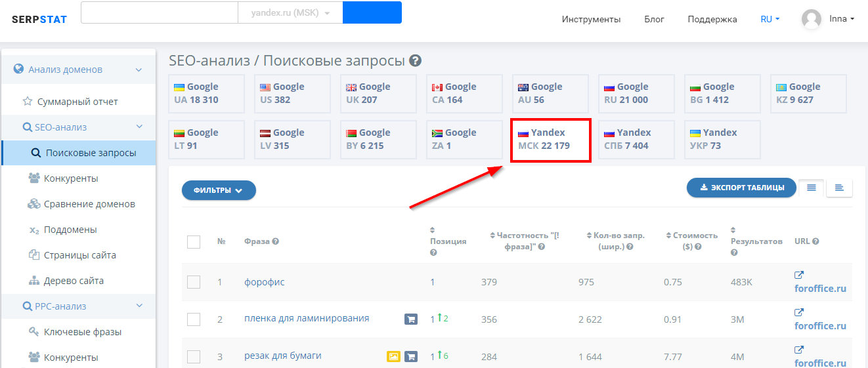Screen dimensions: 868x368
Task: Open external link icon for форофис row
Action: point(799,275)
